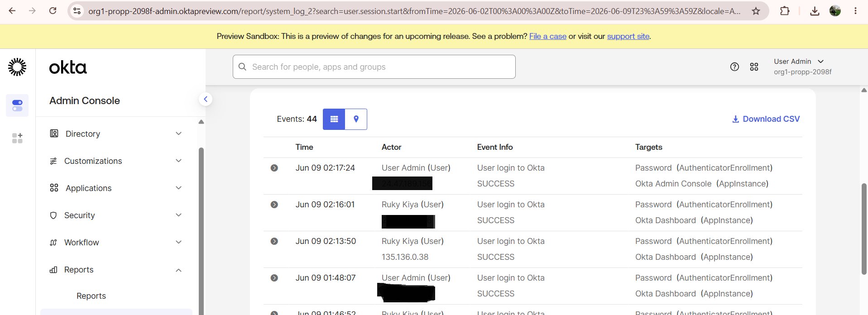Collapse the sidebar with the chevron button
This screenshot has width=868, height=315.
tap(206, 99)
